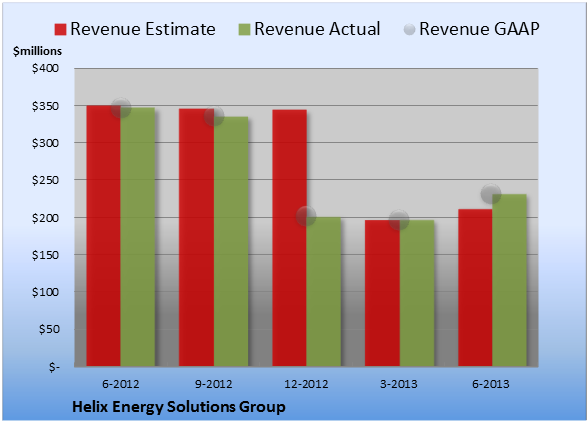588x422 pixels.
Task: Select the green actual bar for 3-2013
Action: [417, 293]
